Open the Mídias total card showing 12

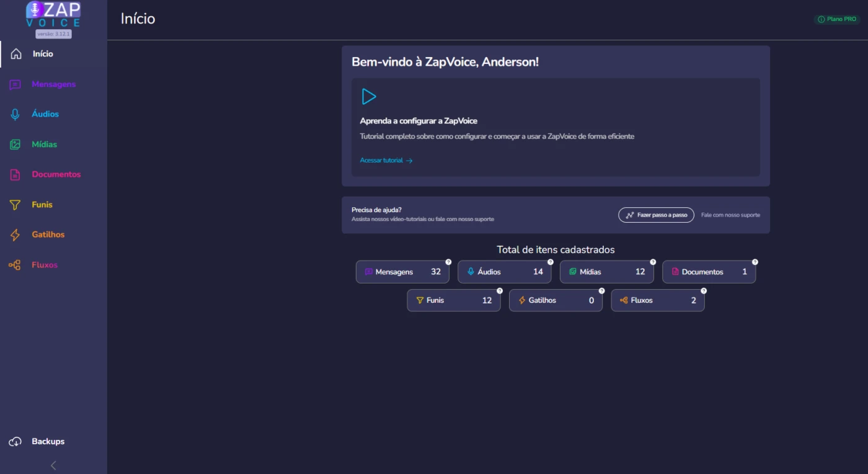coord(607,272)
